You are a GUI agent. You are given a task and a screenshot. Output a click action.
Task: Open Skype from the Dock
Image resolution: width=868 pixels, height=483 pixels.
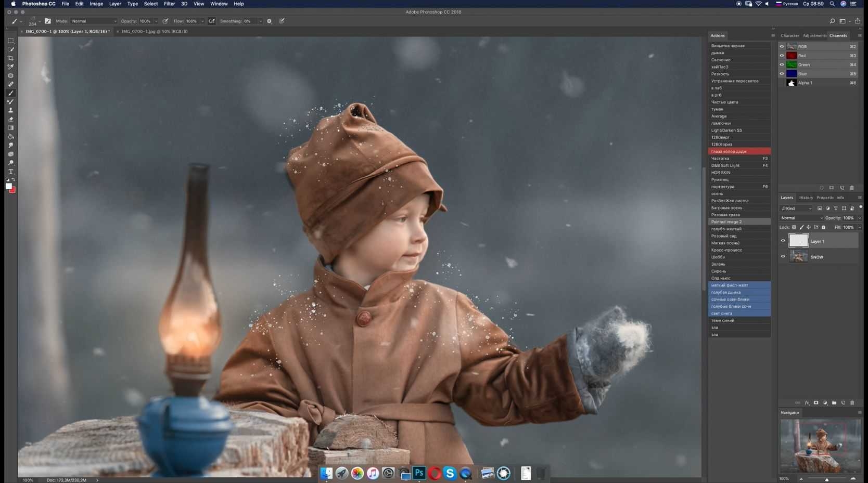[450, 473]
